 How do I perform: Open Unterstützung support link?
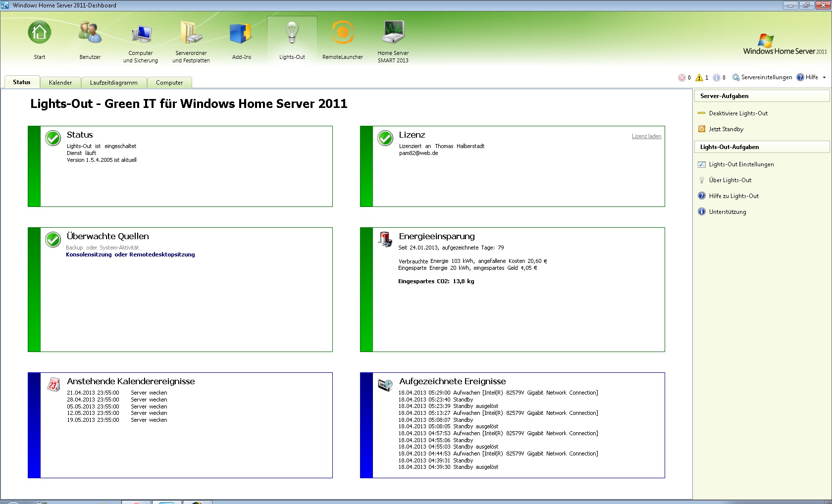click(728, 212)
